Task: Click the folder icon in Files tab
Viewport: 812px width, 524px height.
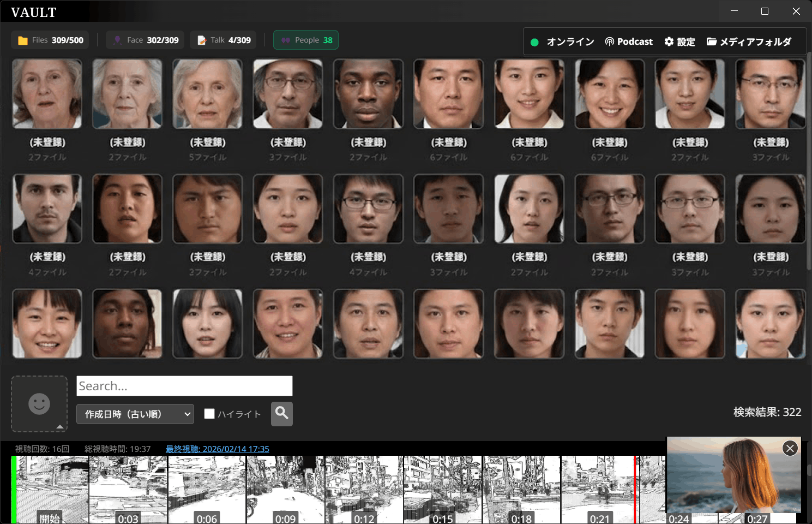Action: coord(23,40)
